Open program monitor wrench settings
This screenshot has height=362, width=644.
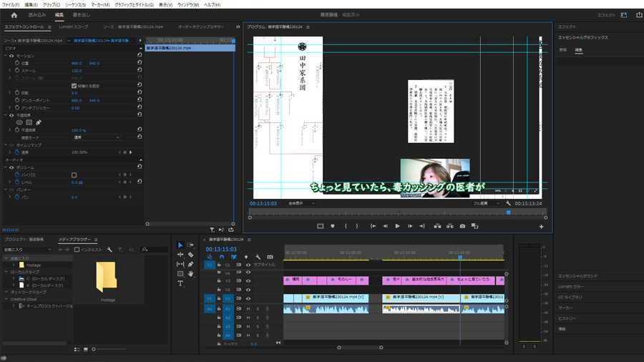click(x=508, y=203)
